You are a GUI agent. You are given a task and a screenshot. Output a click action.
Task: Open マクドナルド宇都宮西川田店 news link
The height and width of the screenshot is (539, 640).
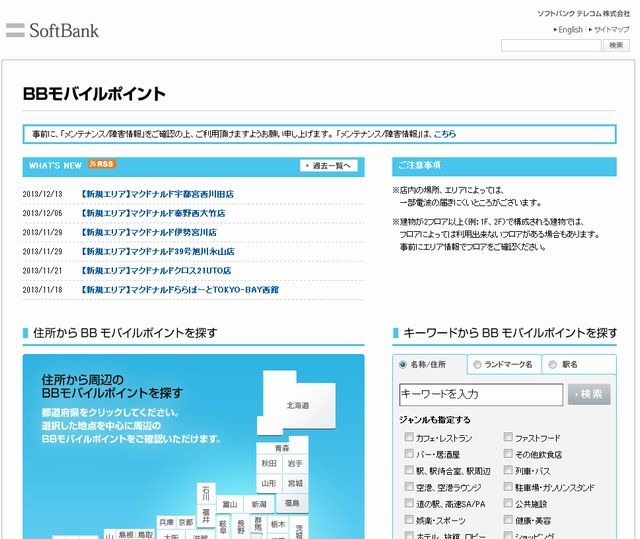click(158, 194)
